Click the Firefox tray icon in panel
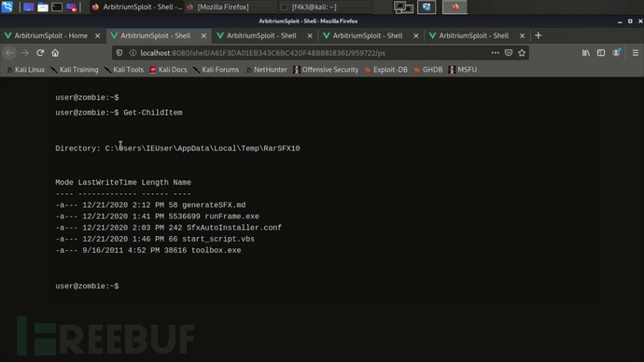 tap(455, 7)
